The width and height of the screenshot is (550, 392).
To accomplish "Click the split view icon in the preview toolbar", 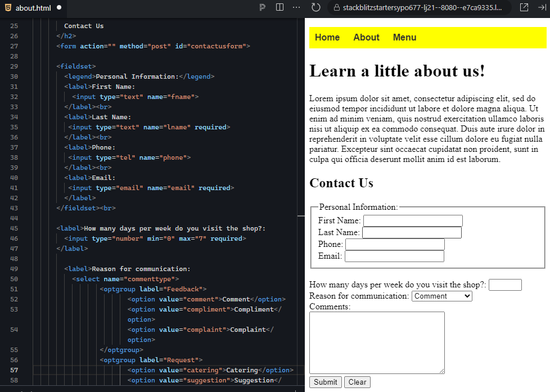I will [x=279, y=7].
